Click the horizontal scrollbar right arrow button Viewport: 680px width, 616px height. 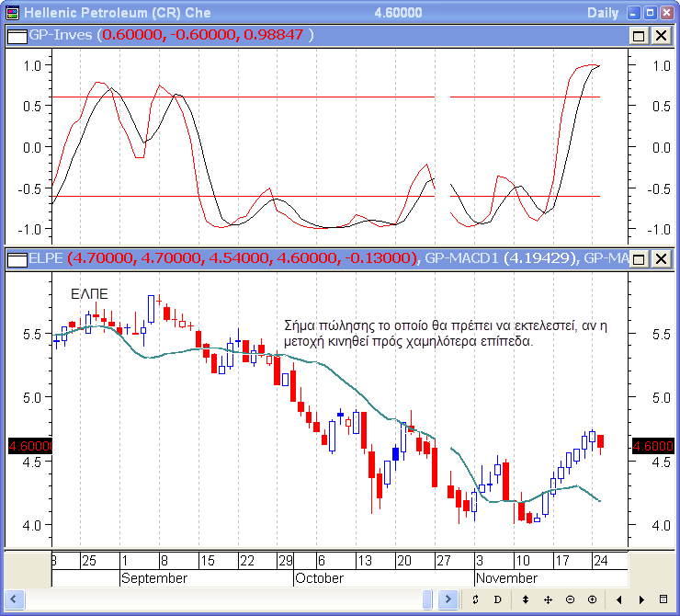[x=448, y=599]
